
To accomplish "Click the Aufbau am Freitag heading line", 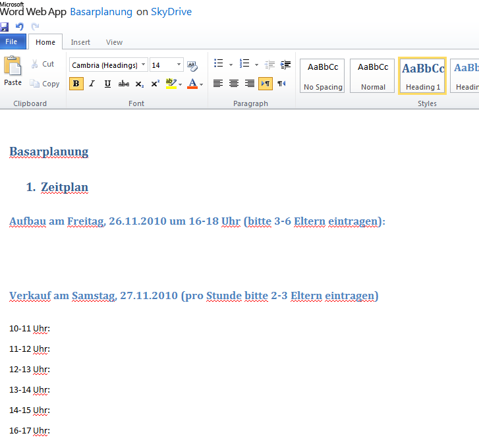I will point(198,221).
